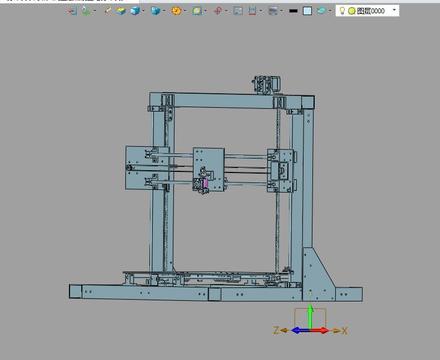Click the orange circular icon

176,11
